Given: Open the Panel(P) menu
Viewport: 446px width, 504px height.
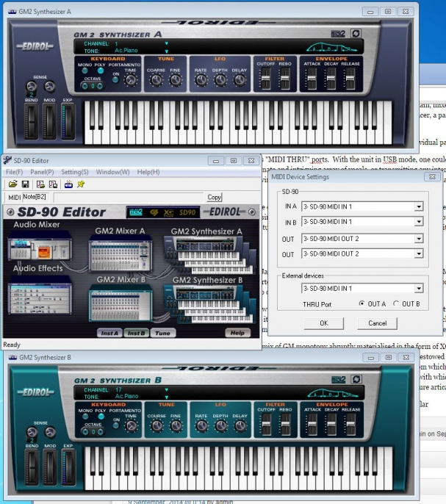Looking at the screenshot, I should (42, 172).
